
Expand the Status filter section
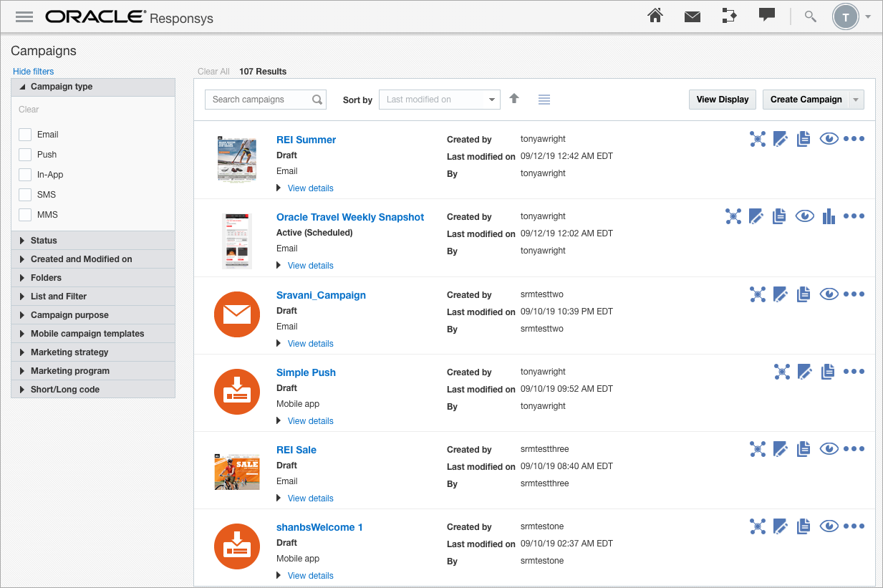coord(93,241)
